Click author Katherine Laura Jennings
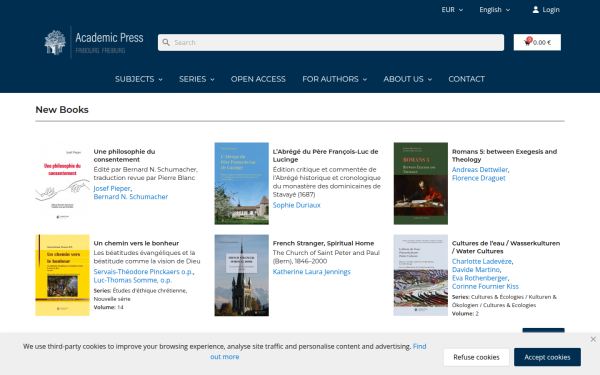 click(x=311, y=272)
